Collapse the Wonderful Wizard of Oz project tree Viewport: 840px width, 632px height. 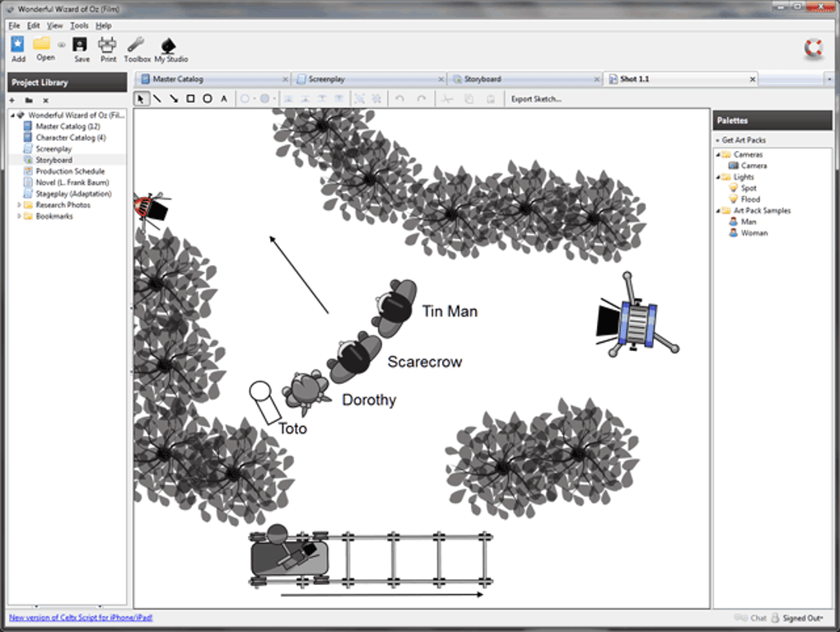click(12, 115)
